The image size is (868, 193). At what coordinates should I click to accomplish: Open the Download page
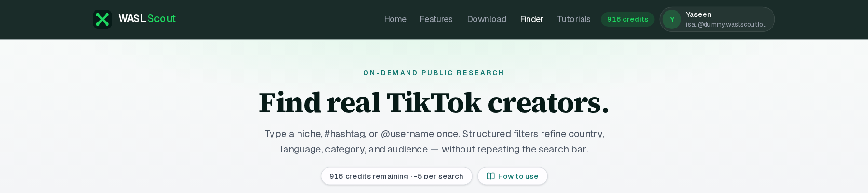coord(487,19)
